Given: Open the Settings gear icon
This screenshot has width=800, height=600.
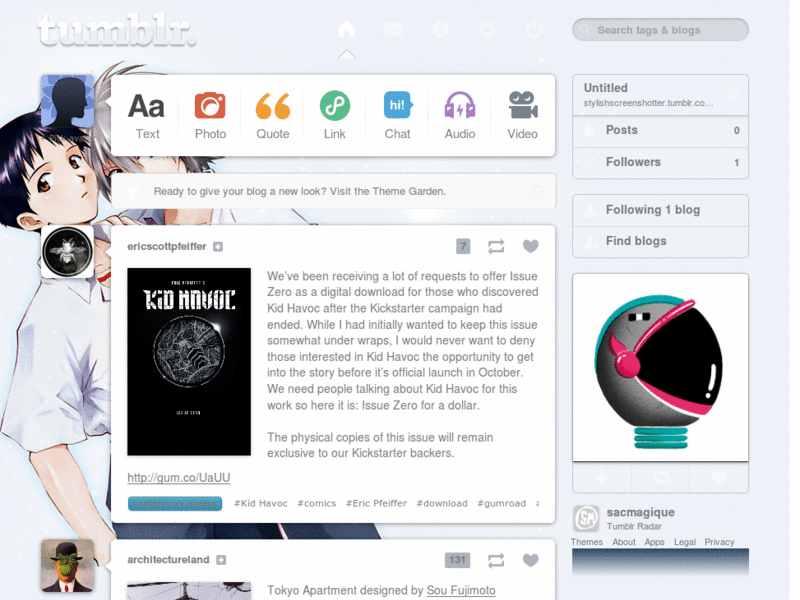Looking at the screenshot, I should coord(487,29).
